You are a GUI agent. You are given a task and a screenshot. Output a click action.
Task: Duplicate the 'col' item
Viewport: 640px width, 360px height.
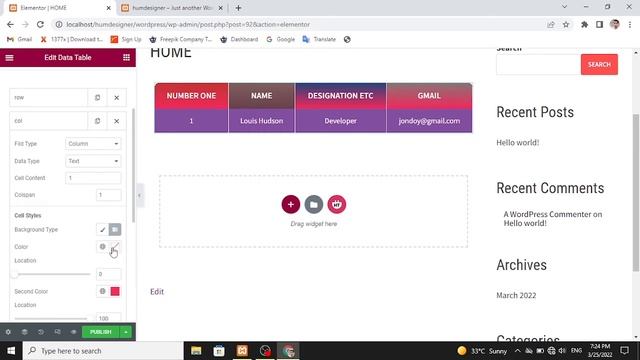(x=97, y=121)
